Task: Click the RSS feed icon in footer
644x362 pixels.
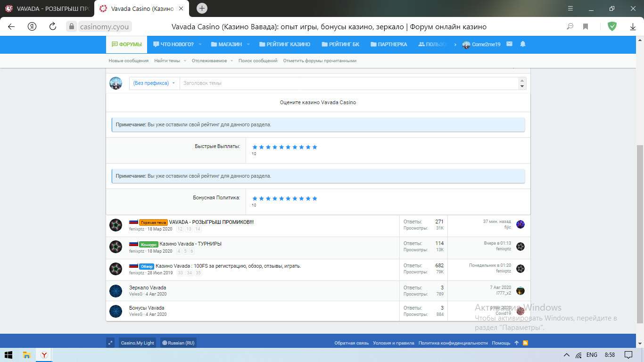Action: click(525, 343)
